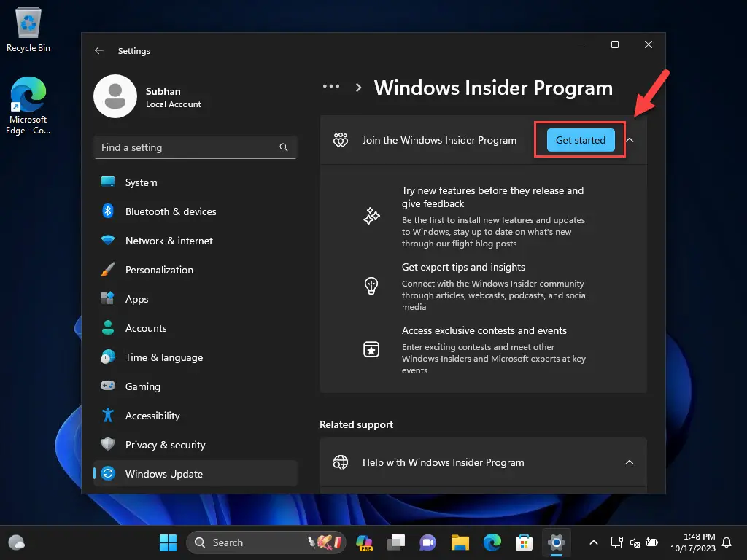Click the Find a setting search box

196,147
